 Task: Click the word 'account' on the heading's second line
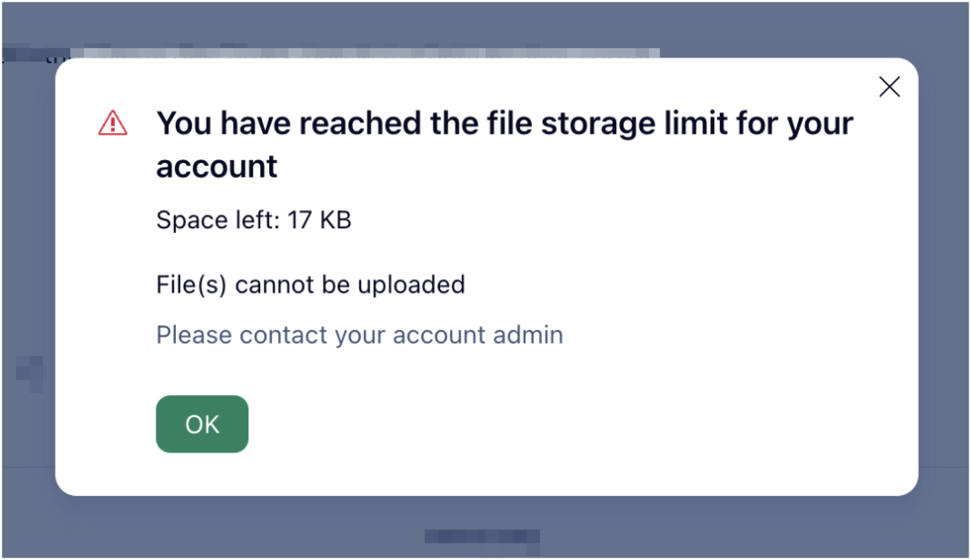pos(217,167)
